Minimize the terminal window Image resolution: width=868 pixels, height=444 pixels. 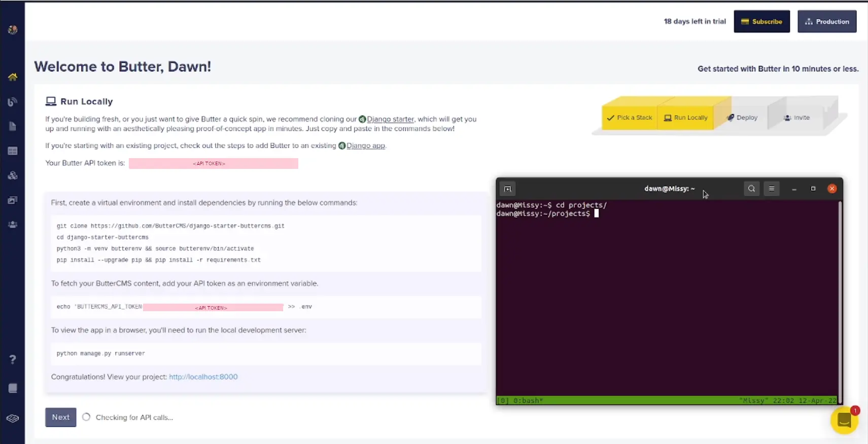[794, 189]
